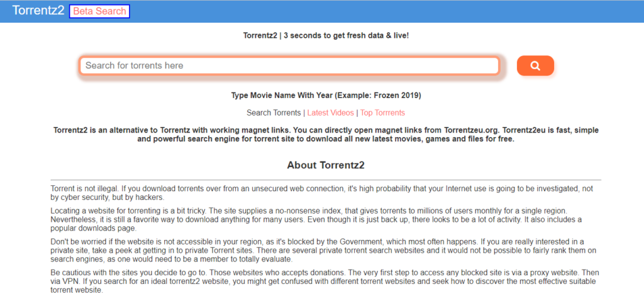The image size is (644, 296).
Task: Click the bold description 'Torrentz2 is an alternative to Torrentz'
Action: pyautogui.click(x=326, y=134)
